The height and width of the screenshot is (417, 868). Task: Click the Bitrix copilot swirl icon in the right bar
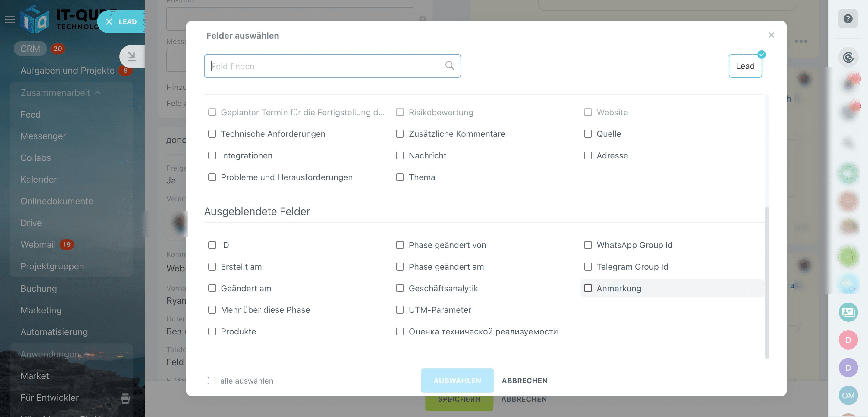[848, 57]
